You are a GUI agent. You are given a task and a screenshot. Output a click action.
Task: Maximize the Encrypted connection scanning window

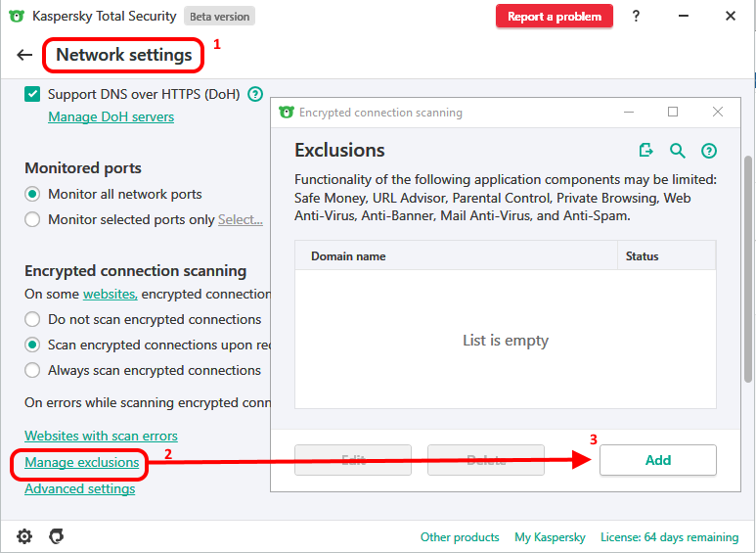(673, 112)
